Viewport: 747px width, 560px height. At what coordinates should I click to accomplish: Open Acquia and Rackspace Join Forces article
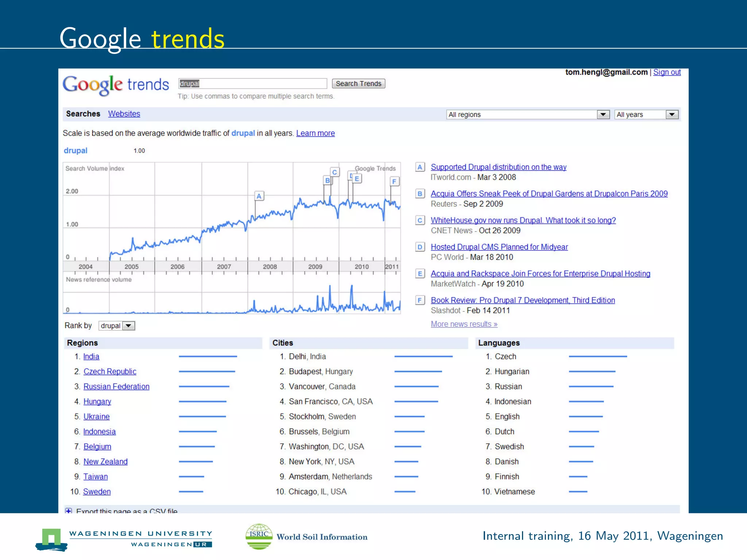click(541, 273)
